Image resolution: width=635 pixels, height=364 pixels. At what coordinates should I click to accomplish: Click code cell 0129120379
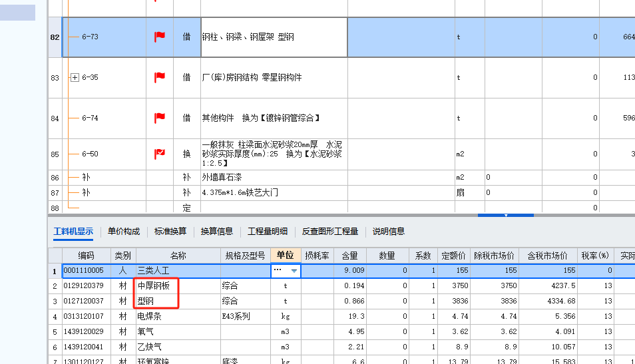[x=87, y=286]
